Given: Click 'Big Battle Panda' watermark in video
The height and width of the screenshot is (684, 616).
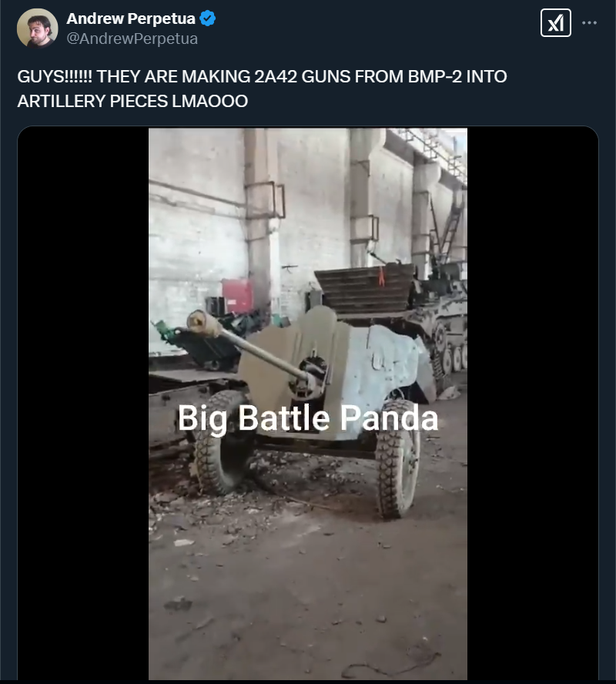Looking at the screenshot, I should pos(308,418).
